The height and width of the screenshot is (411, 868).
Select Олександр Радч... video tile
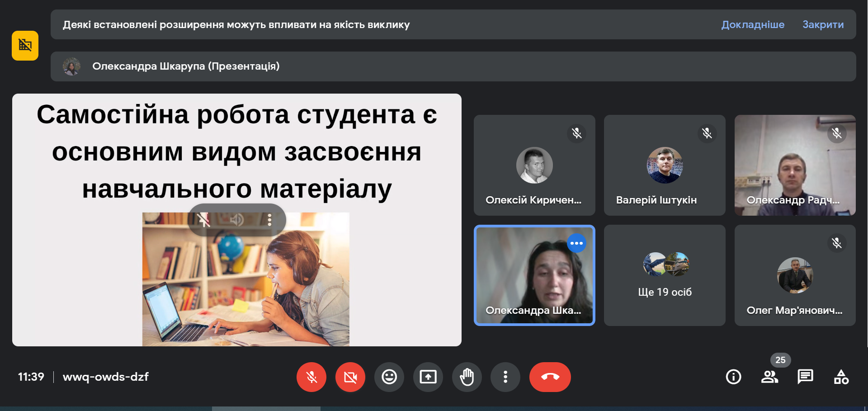click(x=795, y=165)
